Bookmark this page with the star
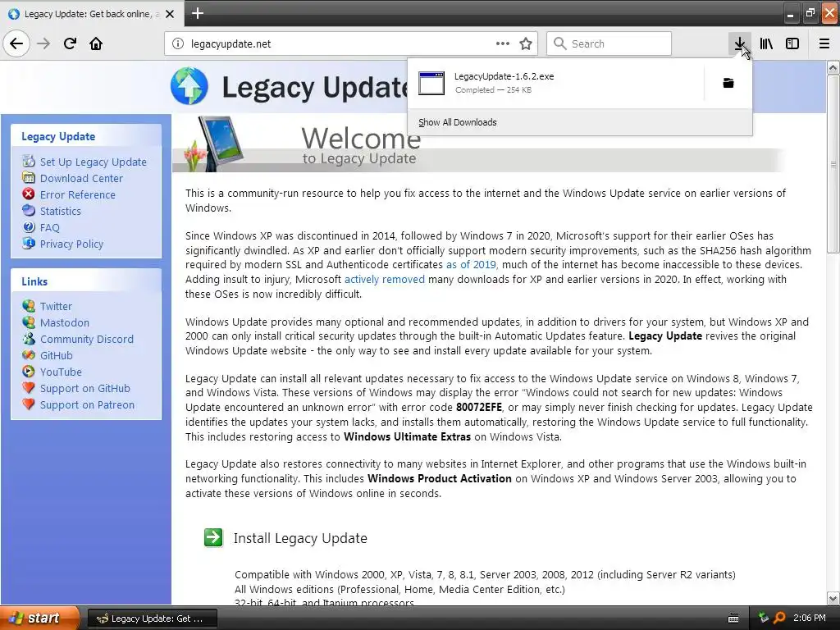 [526, 43]
